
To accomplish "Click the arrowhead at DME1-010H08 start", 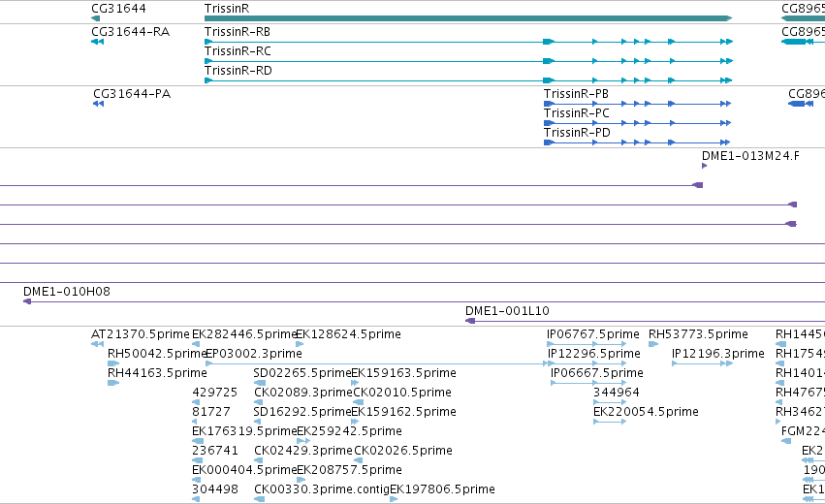I will 27,301.
